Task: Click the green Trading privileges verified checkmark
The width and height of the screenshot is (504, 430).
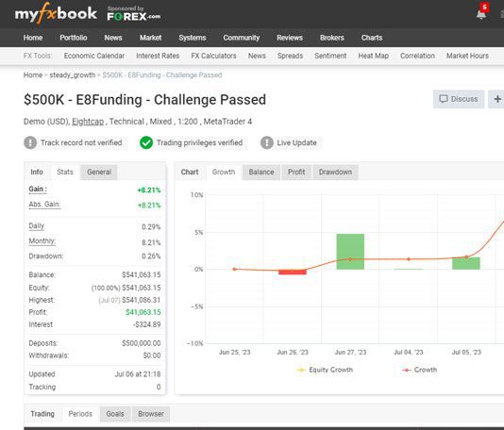Action: (x=146, y=142)
